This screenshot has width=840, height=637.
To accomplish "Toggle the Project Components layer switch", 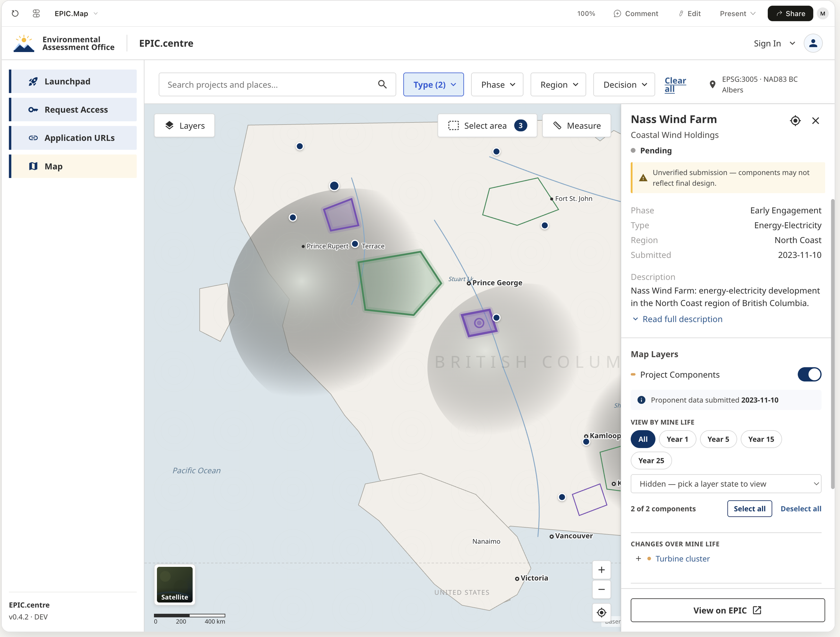I will tap(809, 375).
